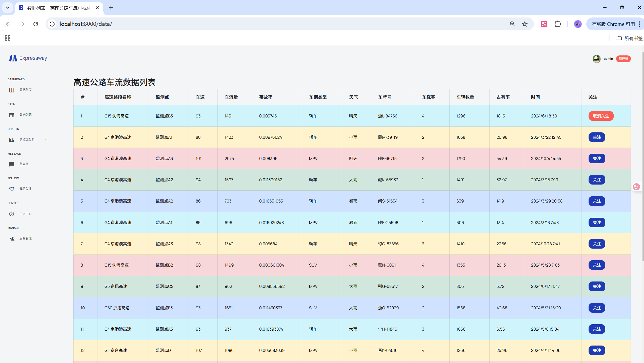Follow the 藏M-39119 record in row 2

597,137
